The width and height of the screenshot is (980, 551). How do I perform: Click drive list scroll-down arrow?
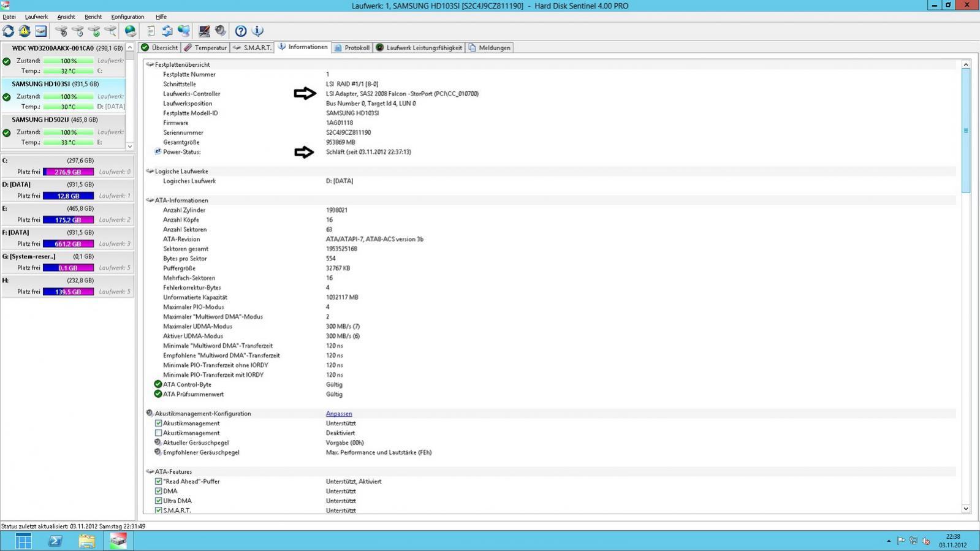click(130, 146)
